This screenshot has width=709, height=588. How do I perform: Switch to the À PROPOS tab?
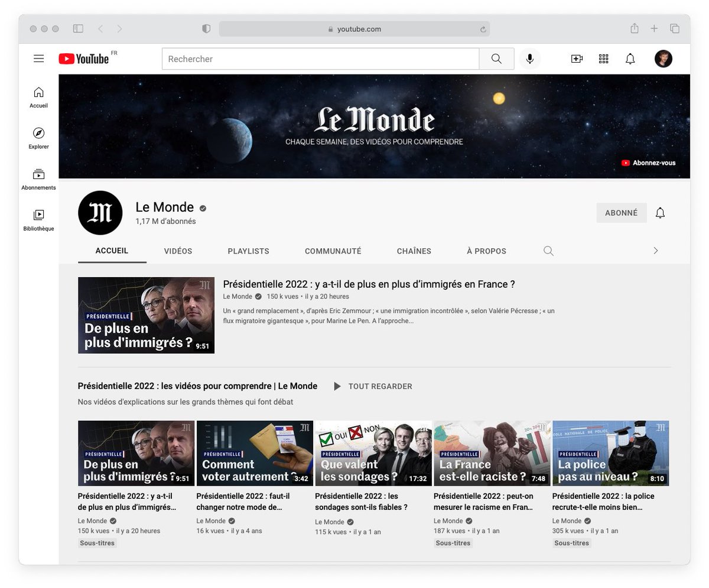486,251
